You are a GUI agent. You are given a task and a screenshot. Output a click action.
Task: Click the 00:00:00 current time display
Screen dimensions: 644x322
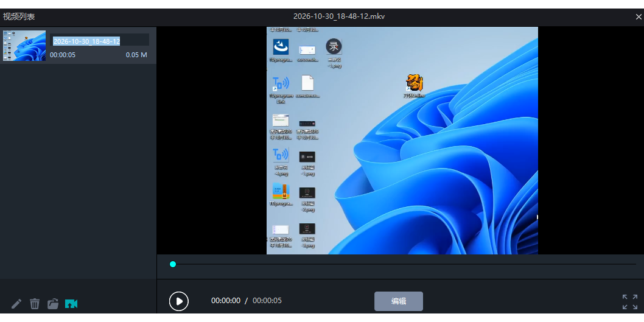pos(226,301)
